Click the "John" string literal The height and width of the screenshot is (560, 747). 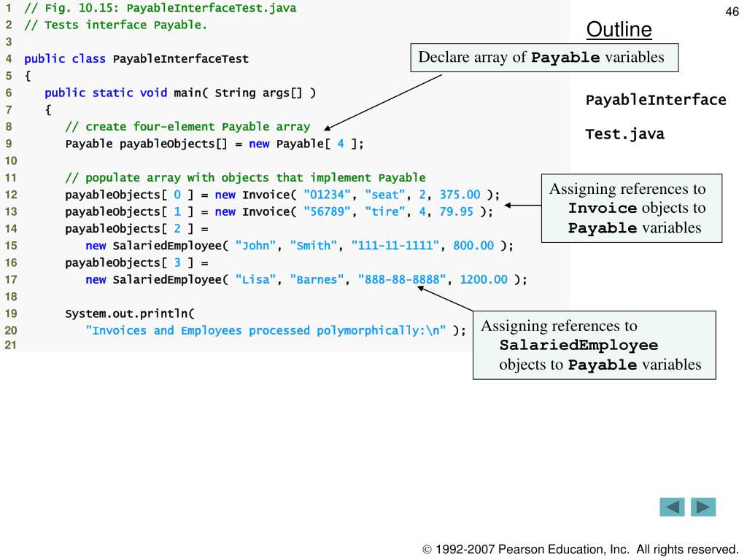point(256,246)
